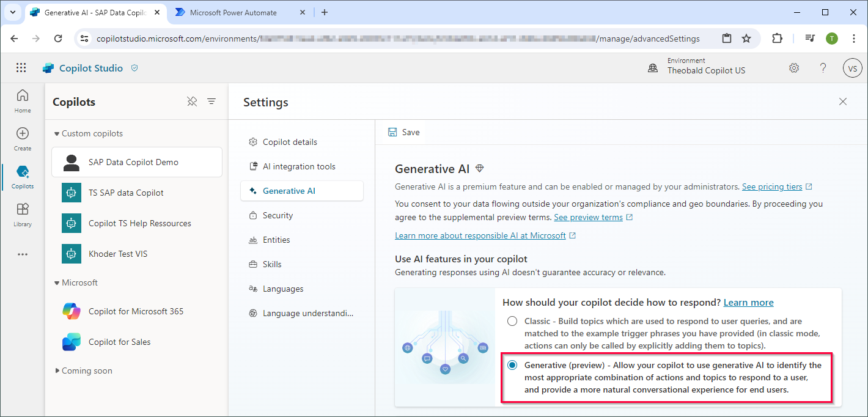Reload the page
Image resolution: width=868 pixels, height=417 pixels.
[58, 39]
